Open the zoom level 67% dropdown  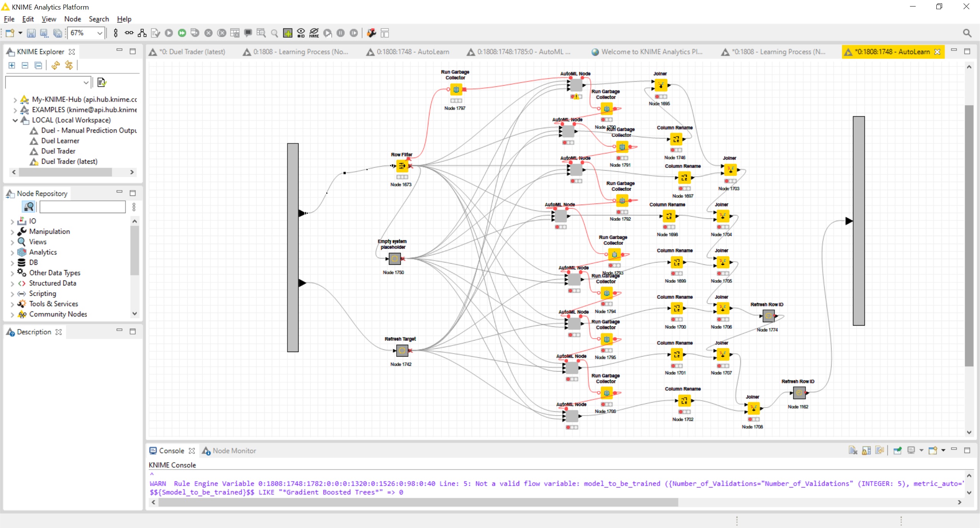100,33
